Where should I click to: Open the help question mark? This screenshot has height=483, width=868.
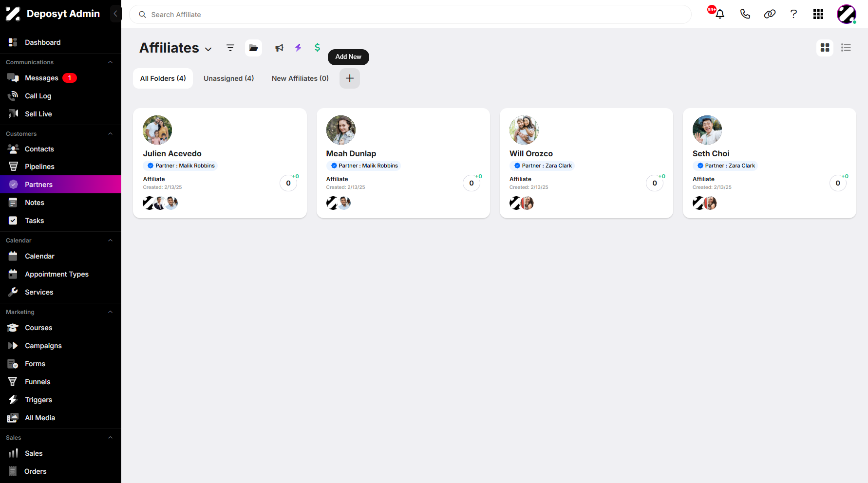pos(793,14)
